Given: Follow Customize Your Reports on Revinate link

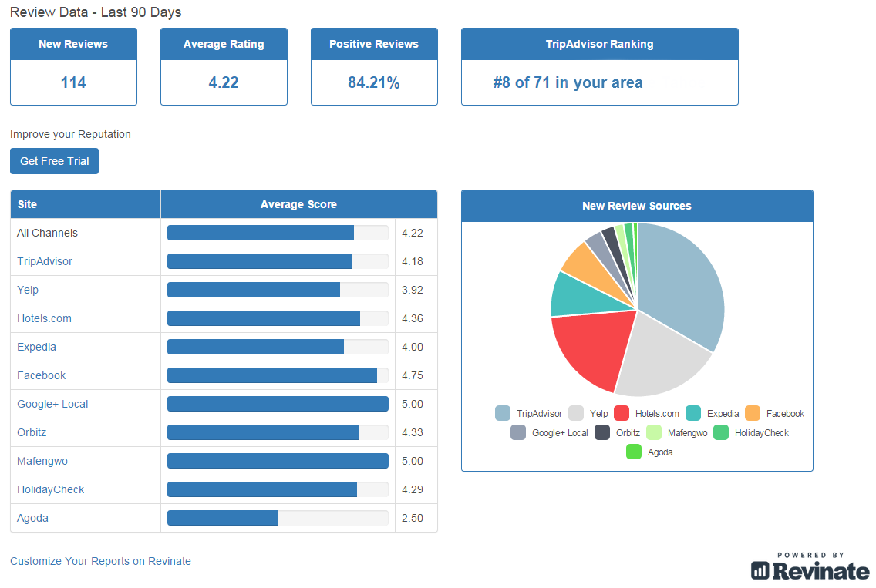Looking at the screenshot, I should coord(100,561).
